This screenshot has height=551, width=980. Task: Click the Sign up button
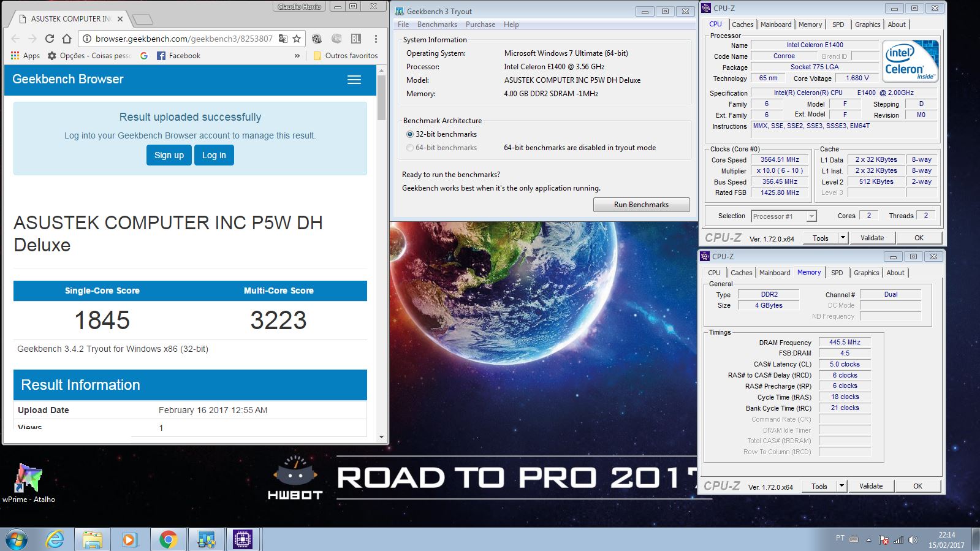point(169,155)
